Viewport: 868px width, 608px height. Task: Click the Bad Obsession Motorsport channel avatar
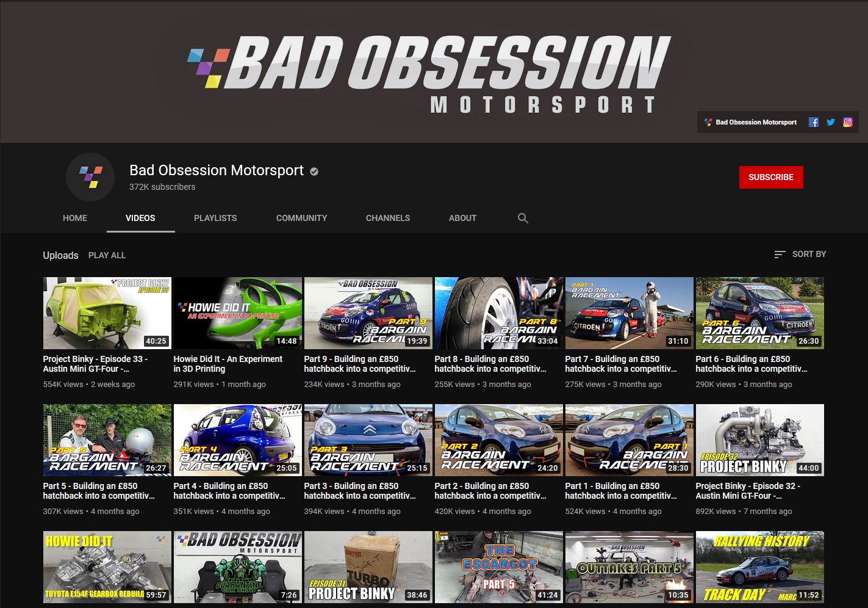[x=90, y=177]
